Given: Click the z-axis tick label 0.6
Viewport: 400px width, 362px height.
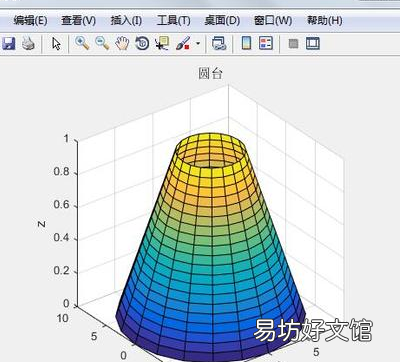Looking at the screenshot, I should 61,204.
